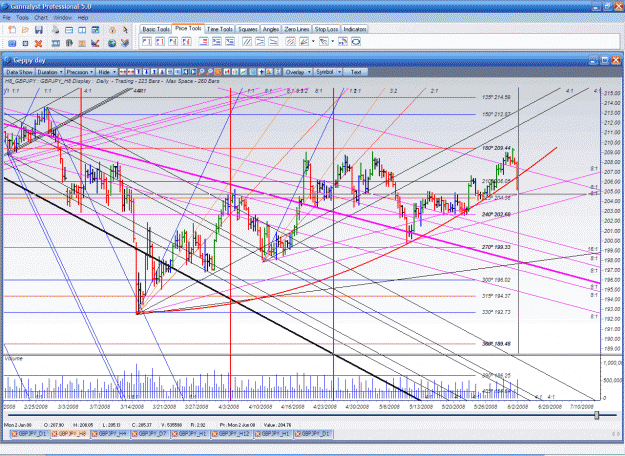Open the Precision dropdown

click(80, 72)
